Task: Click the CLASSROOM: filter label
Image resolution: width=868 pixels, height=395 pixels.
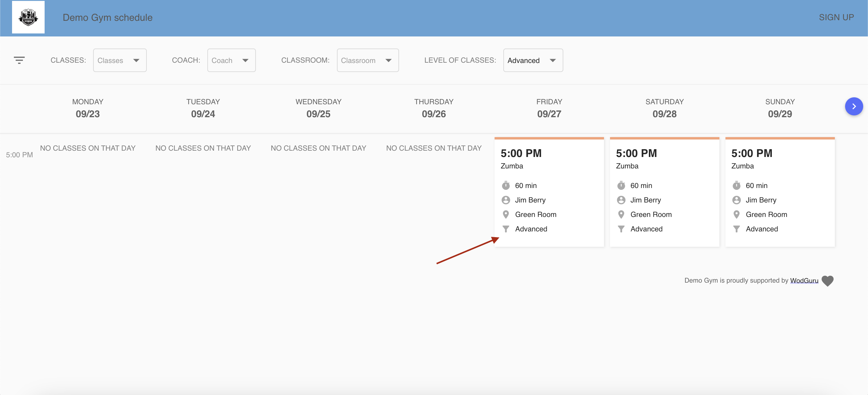Action: click(305, 60)
